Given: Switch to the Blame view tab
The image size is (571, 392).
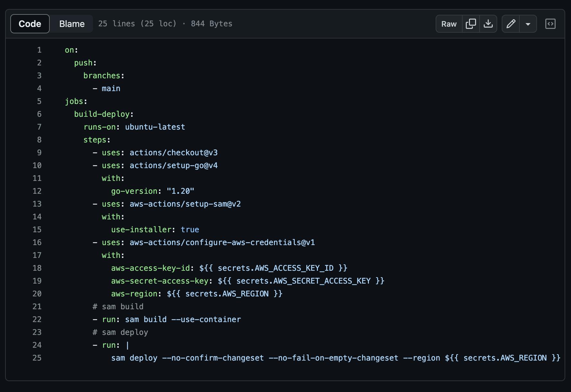Looking at the screenshot, I should pos(72,24).
